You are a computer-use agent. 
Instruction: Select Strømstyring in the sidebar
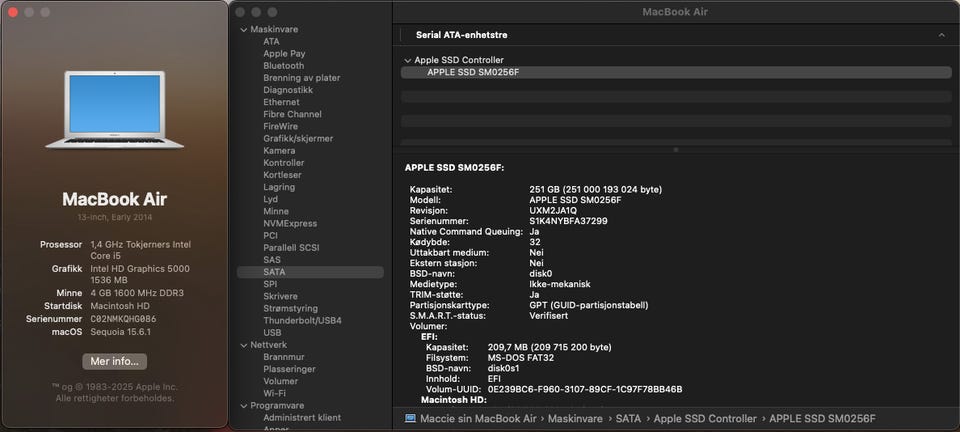(293, 308)
